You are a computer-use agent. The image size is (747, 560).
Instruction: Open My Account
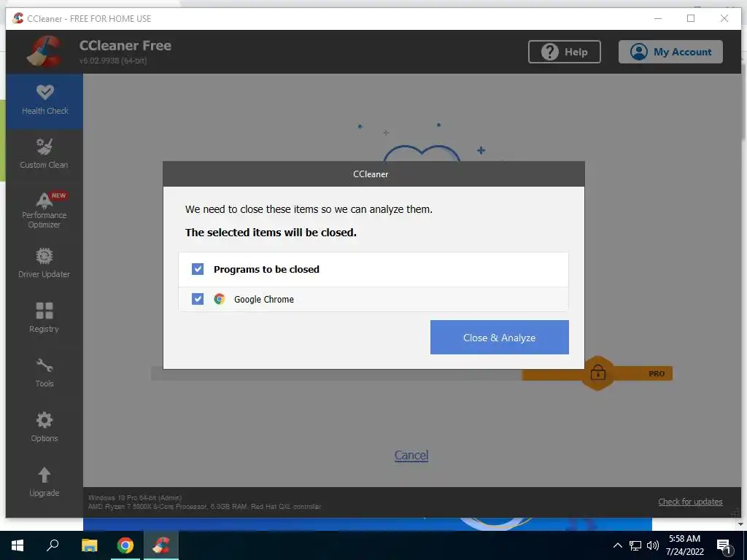[670, 52]
